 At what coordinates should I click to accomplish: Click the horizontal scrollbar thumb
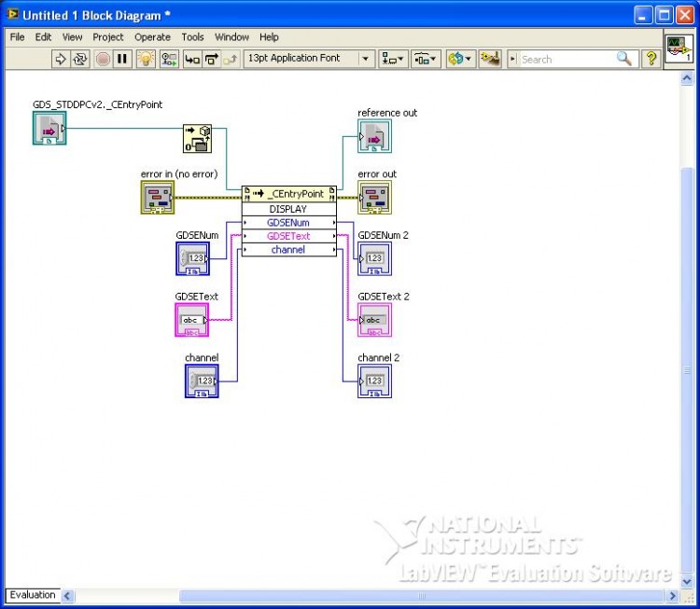pos(421,595)
